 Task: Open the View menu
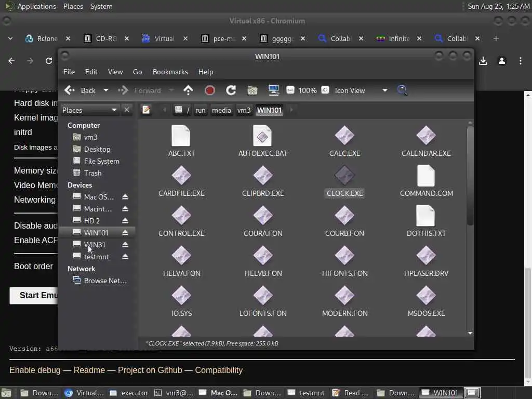[115, 72]
